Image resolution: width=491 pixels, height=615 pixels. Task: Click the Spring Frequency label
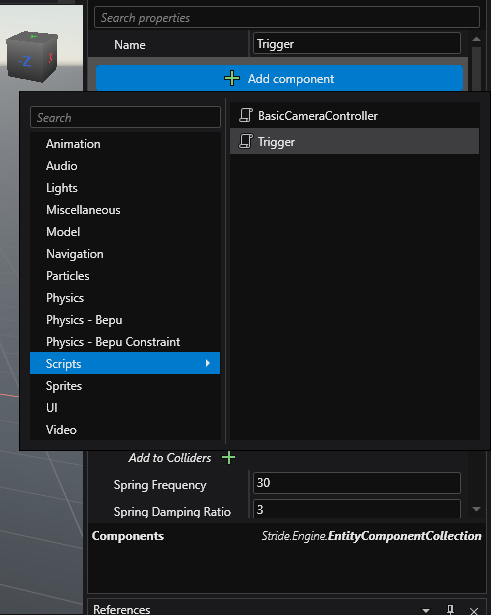click(x=160, y=485)
